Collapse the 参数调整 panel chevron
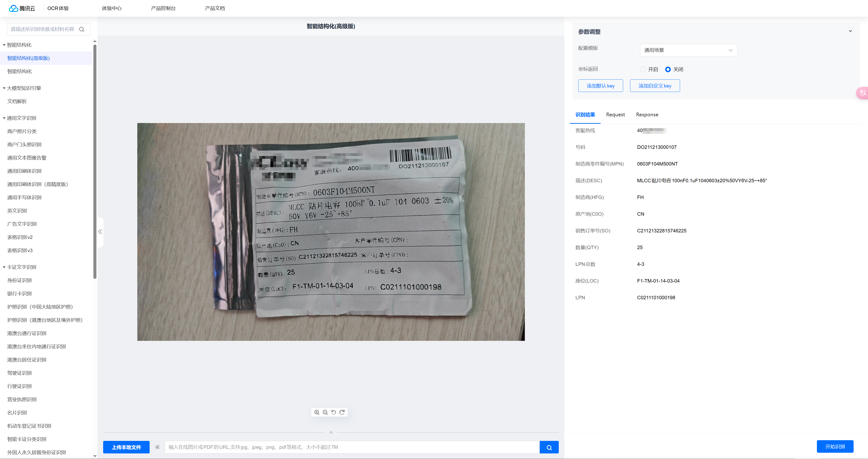This screenshot has width=868, height=459. [x=850, y=31]
